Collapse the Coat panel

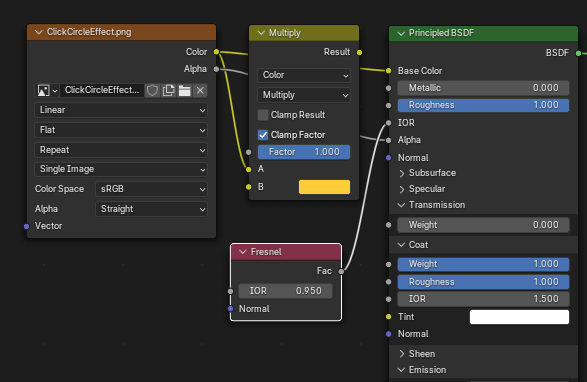pyautogui.click(x=401, y=245)
